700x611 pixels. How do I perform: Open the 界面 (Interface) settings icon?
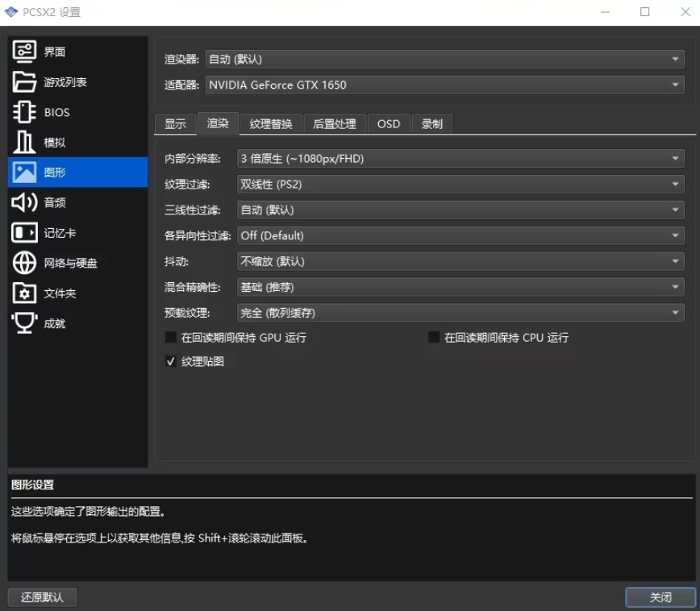[x=24, y=52]
